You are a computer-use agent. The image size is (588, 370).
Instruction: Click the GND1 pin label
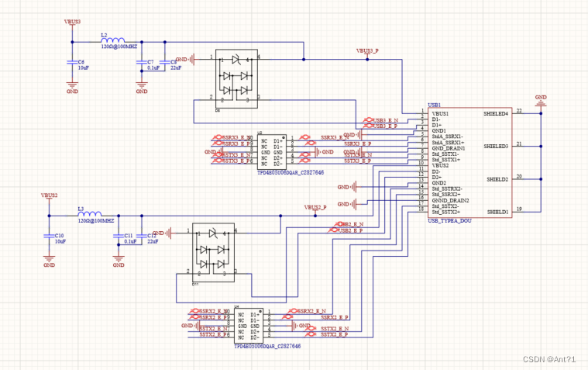coord(439,131)
